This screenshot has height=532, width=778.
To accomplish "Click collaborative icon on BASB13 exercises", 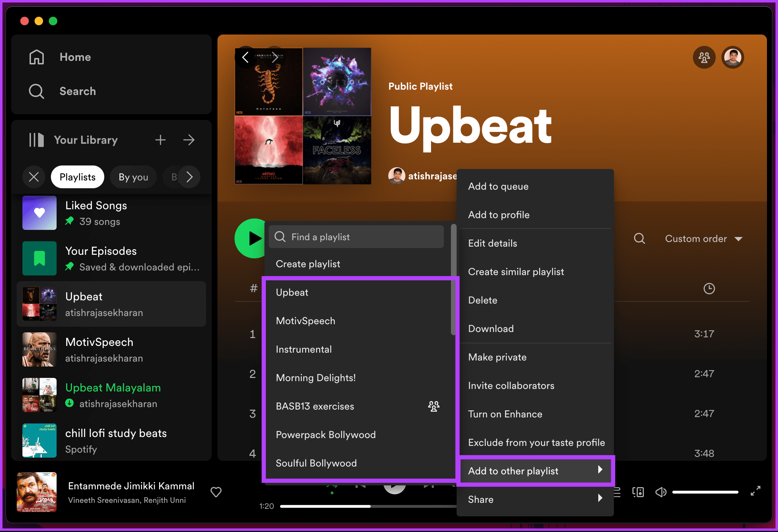I will (433, 406).
